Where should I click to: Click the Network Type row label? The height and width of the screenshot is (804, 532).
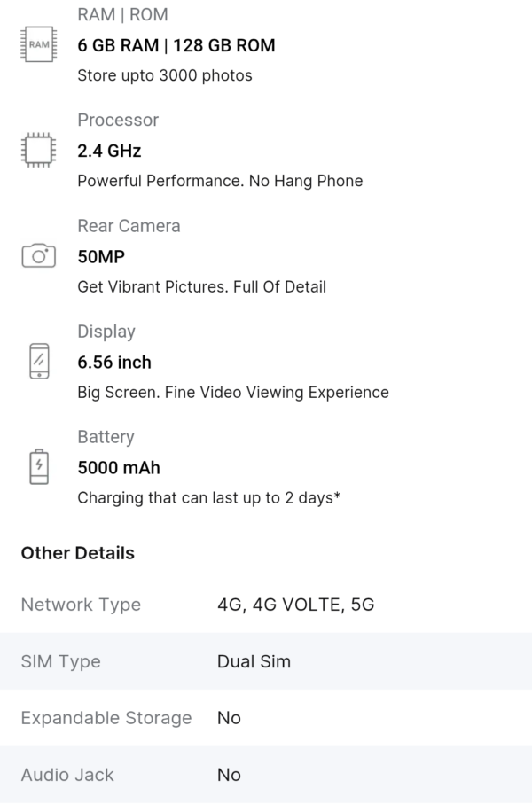click(x=81, y=605)
